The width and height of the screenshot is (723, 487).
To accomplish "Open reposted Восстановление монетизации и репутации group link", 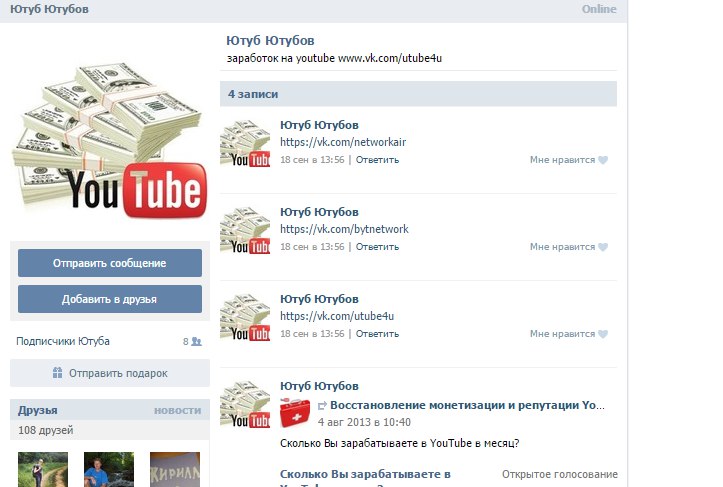I will click(467, 405).
